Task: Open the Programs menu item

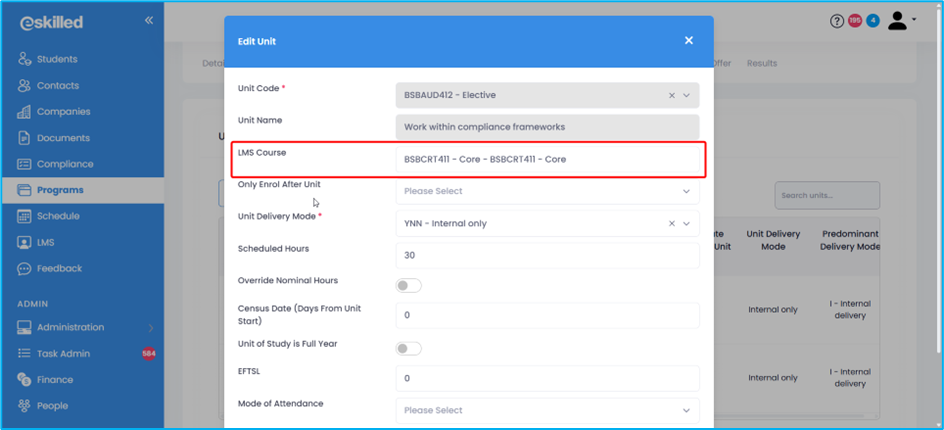Action: (60, 190)
